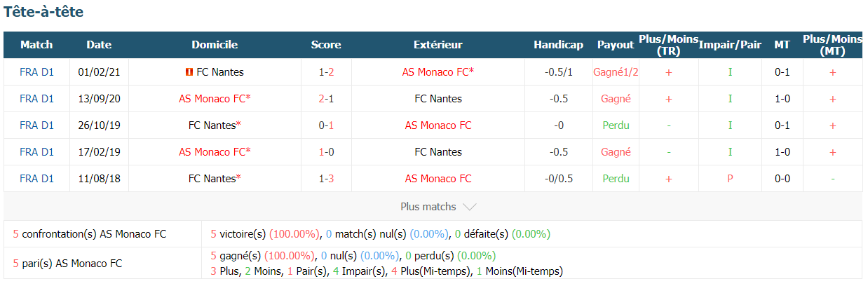
Task: Click the Gagné1/2 payout result
Action: (x=616, y=71)
